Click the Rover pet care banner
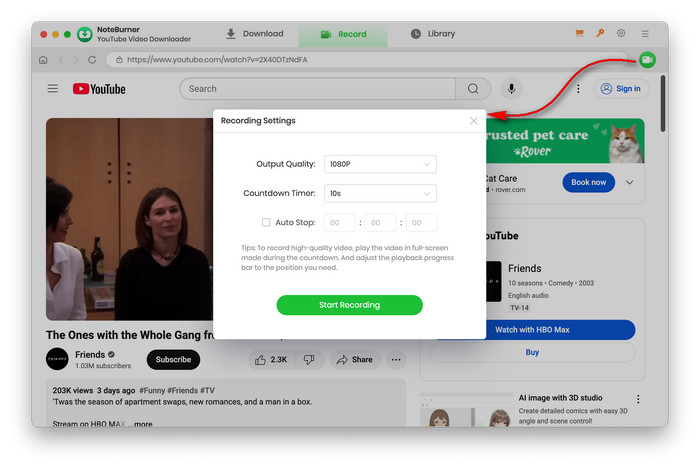 565,141
